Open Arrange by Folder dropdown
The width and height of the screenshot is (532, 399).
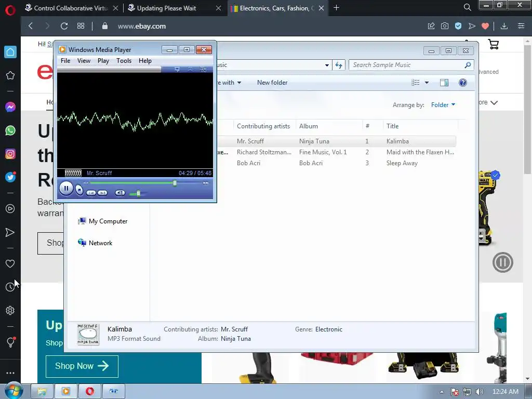pyautogui.click(x=443, y=105)
